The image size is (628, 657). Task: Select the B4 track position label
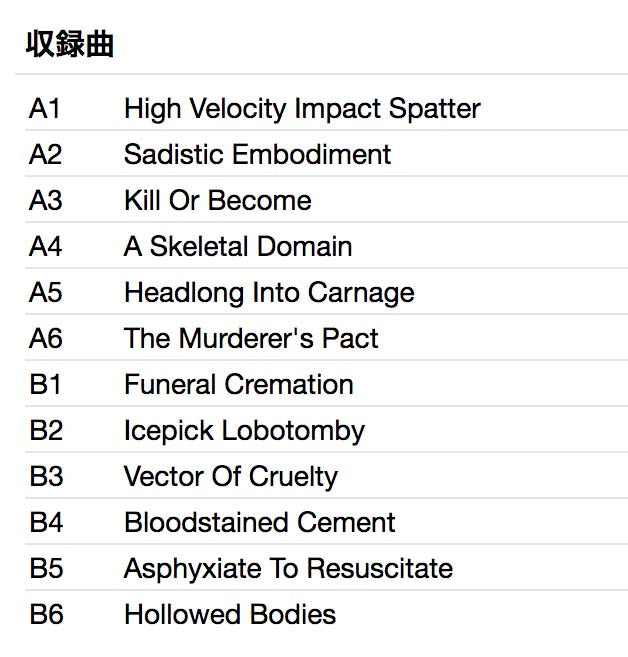click(45, 522)
